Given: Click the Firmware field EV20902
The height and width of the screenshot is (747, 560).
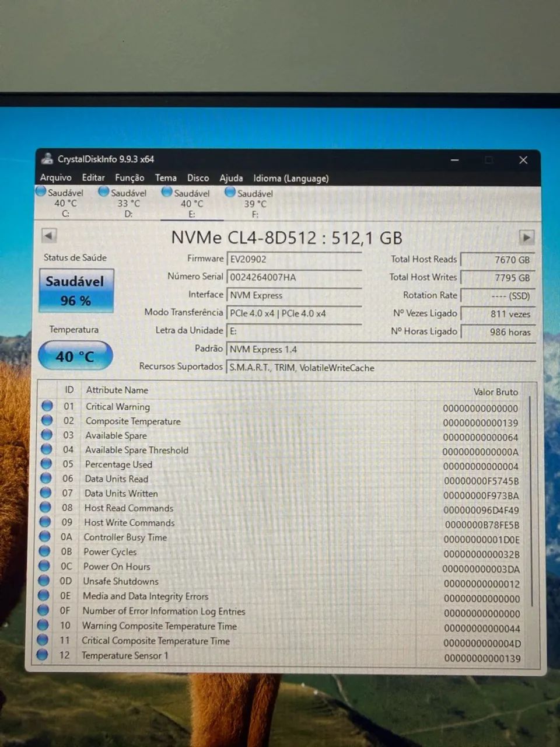Looking at the screenshot, I should click(x=294, y=259).
